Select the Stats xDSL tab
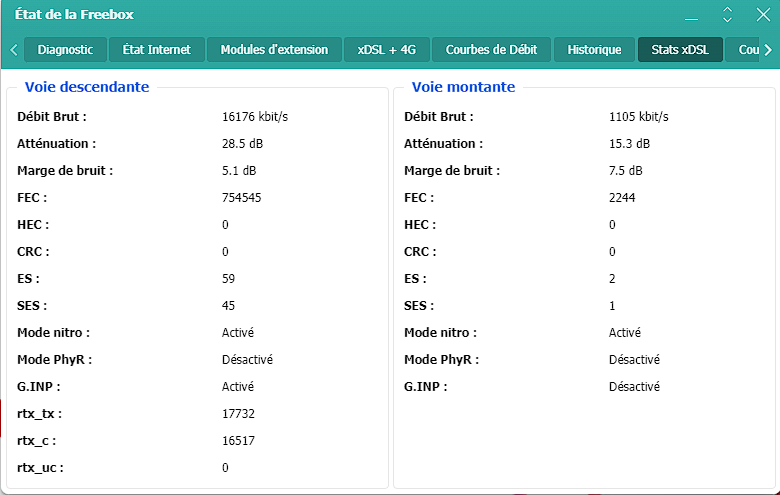 [680, 50]
